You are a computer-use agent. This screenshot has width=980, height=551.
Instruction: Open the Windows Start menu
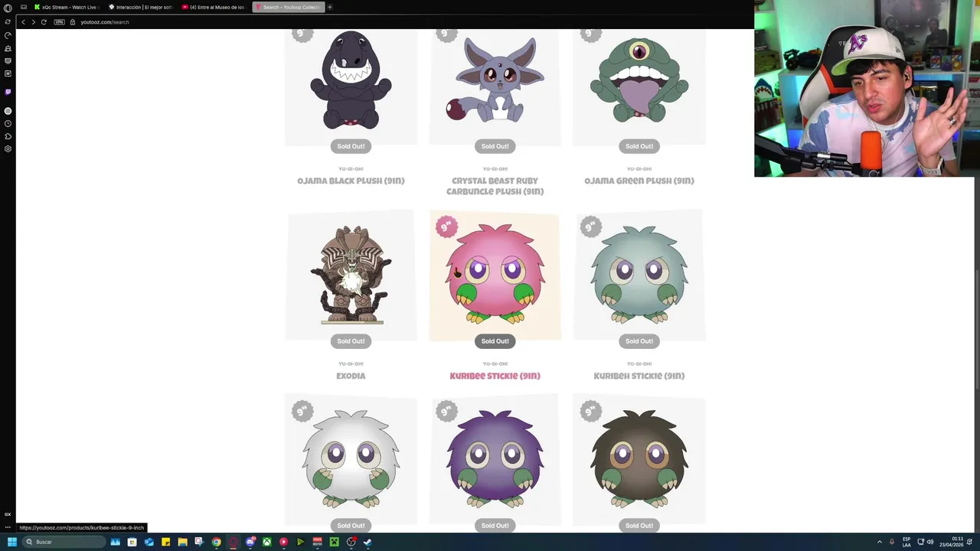11,542
